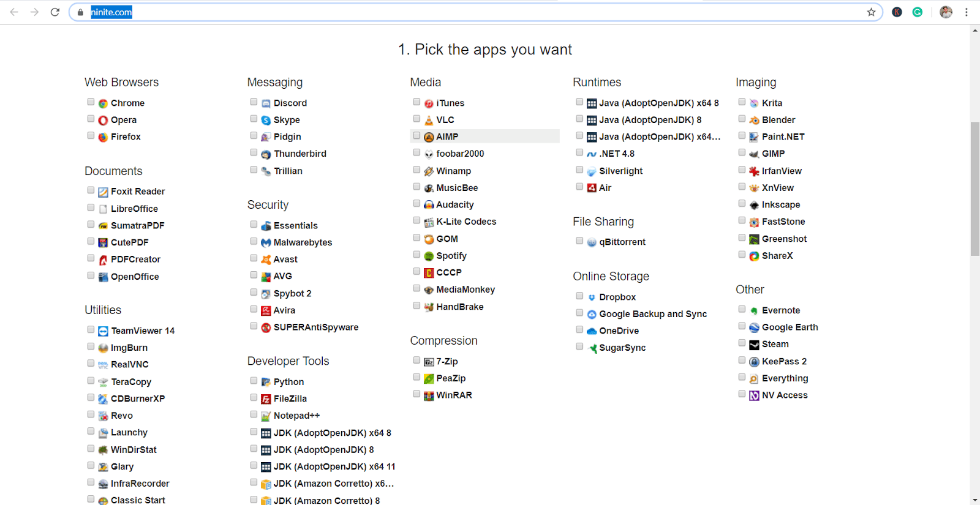View site security lock info
Image resolution: width=980 pixels, height=505 pixels.
[80, 12]
